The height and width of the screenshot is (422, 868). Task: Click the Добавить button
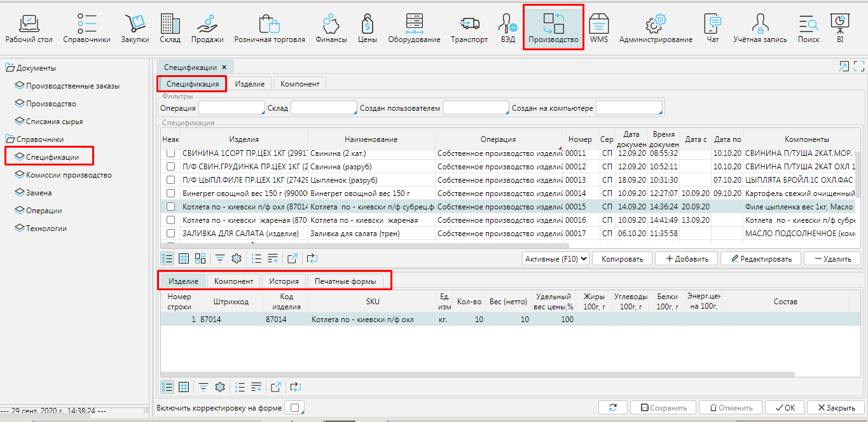[x=686, y=258]
